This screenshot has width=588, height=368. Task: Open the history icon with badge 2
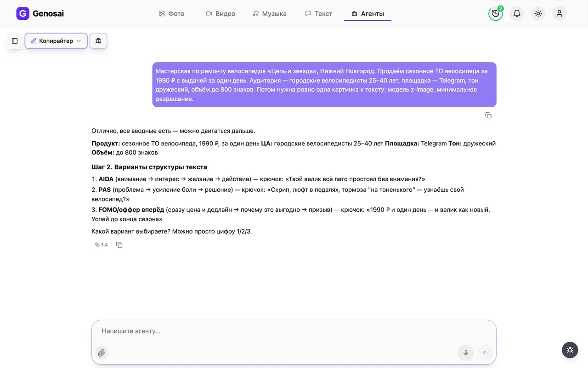pyautogui.click(x=496, y=14)
